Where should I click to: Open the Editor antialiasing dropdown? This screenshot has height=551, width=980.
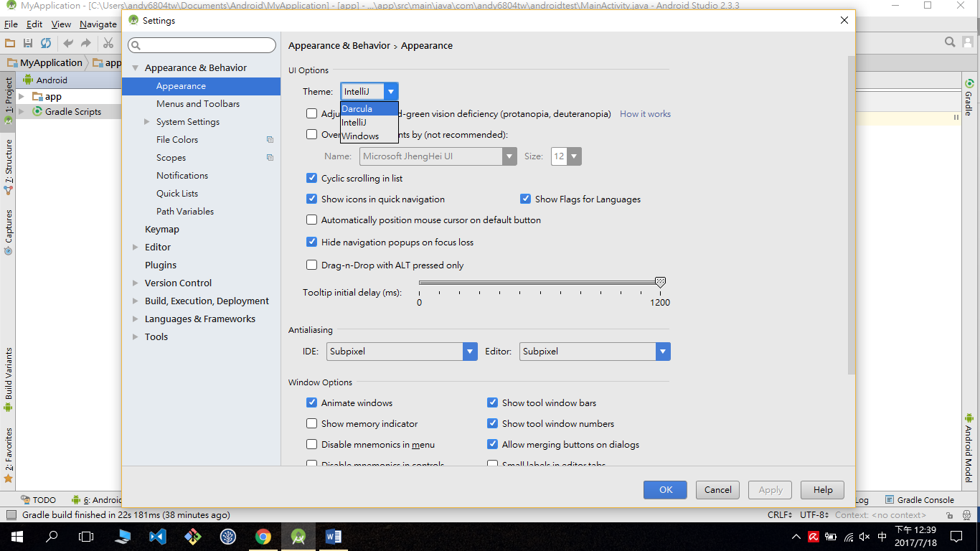coord(663,352)
